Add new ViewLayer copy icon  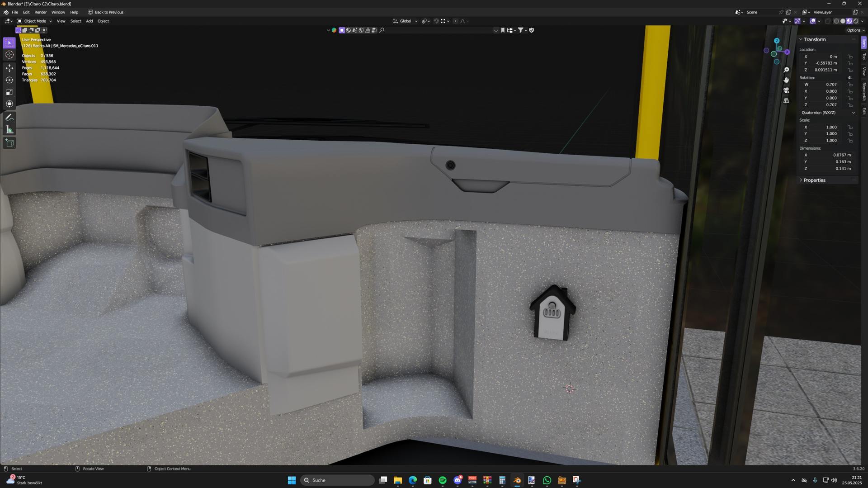[855, 12]
